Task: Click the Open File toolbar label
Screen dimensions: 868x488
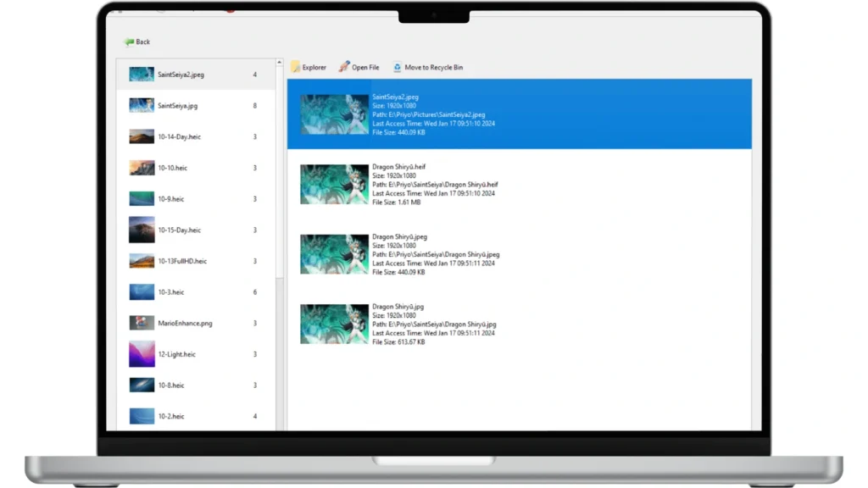Action: (365, 68)
